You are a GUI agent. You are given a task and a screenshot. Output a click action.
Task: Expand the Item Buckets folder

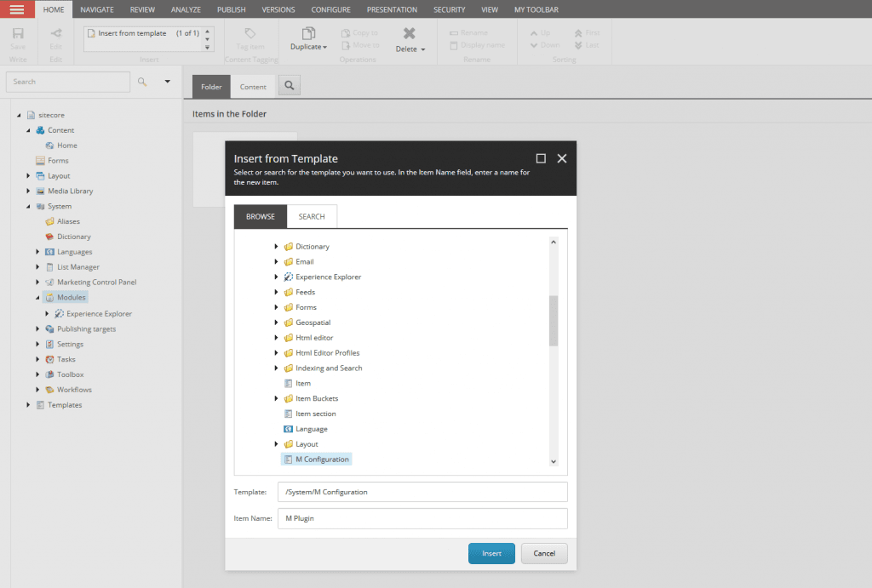[277, 399]
